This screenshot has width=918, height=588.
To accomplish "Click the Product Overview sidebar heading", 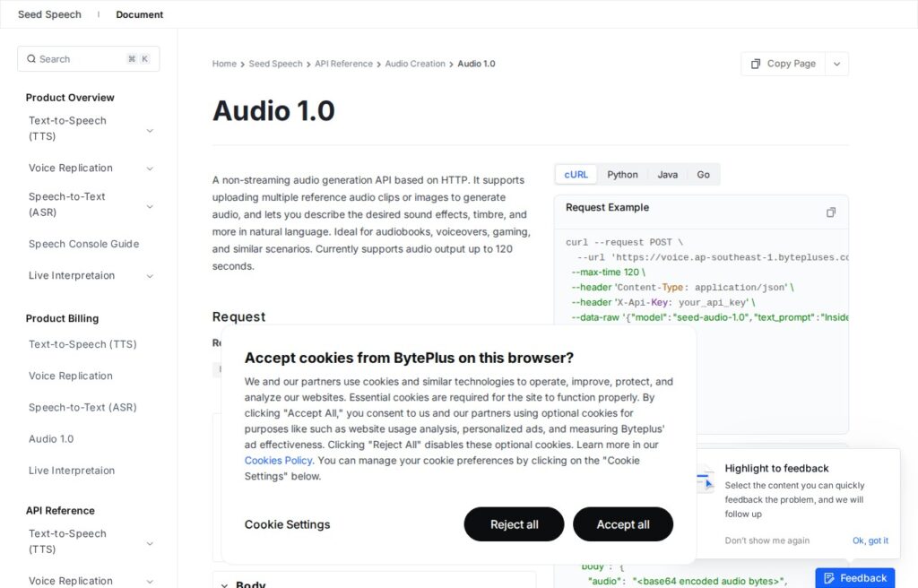I will [70, 98].
